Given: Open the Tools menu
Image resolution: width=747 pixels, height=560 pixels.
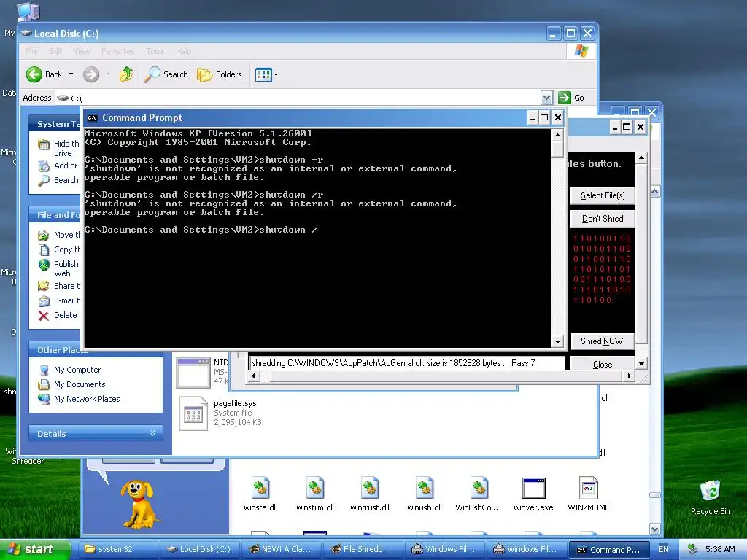Looking at the screenshot, I should 155,51.
